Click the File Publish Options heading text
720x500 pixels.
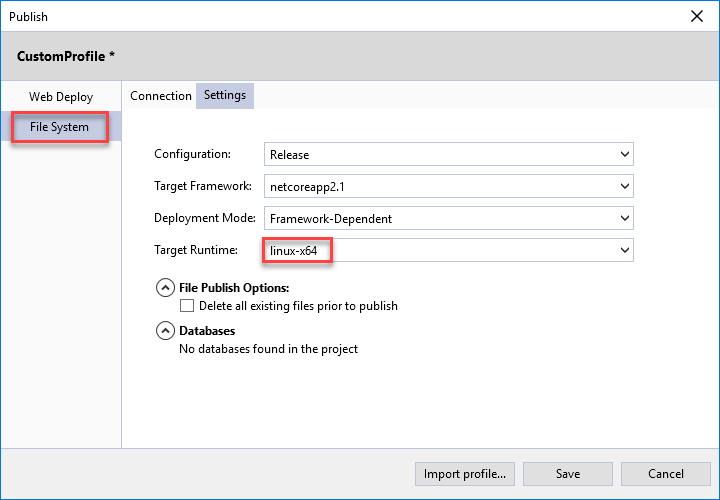tap(234, 288)
